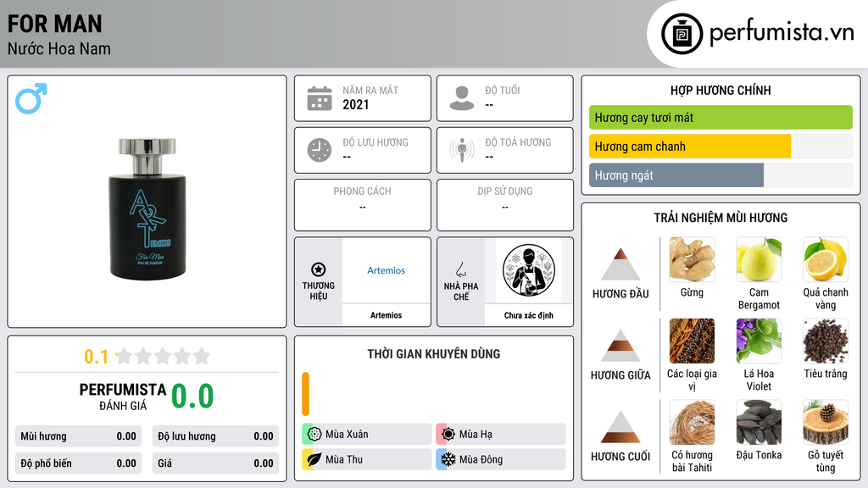The image size is (868, 488).
Task: Click the Dịp sử dụng box
Action: [x=505, y=205]
